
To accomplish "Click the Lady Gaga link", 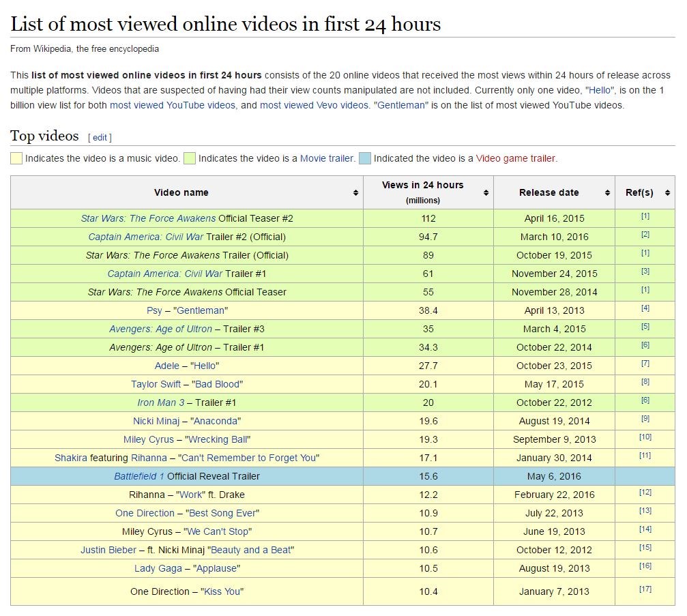I will [158, 568].
